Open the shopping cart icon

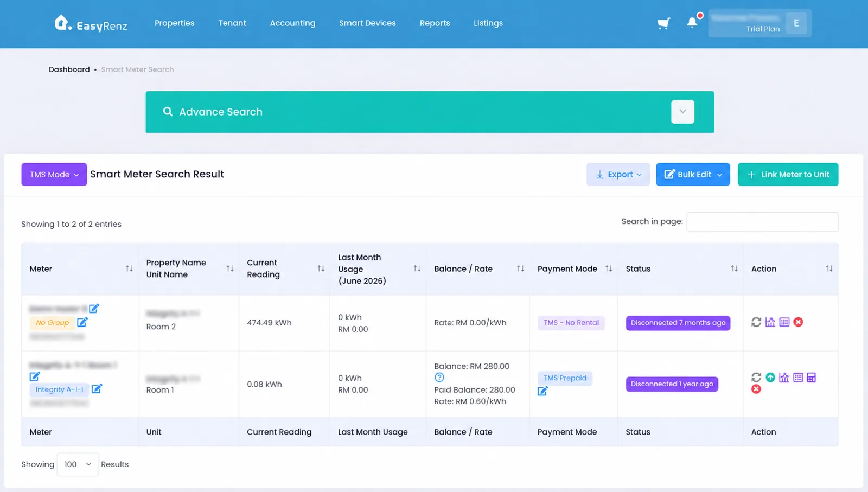pyautogui.click(x=663, y=23)
